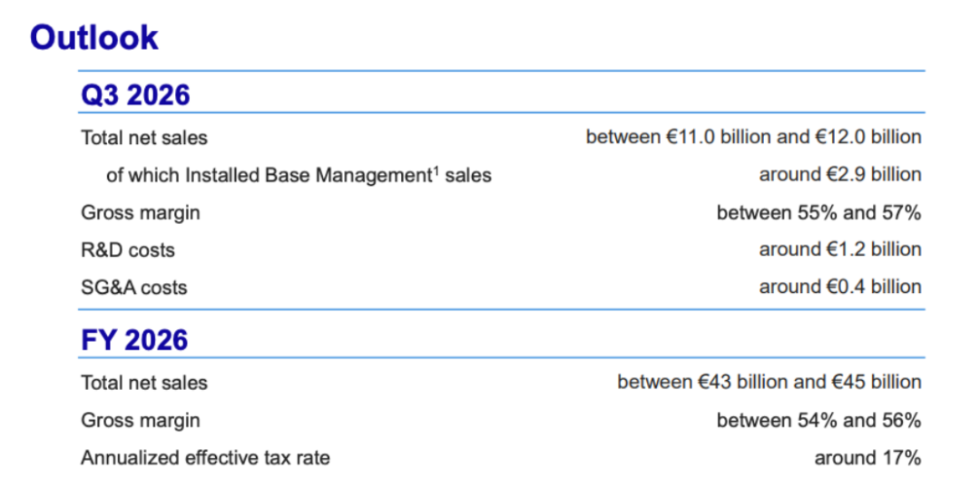Click the between 55% and 57% value
Image resolution: width=980 pixels, height=488 pixels.
click(x=818, y=213)
